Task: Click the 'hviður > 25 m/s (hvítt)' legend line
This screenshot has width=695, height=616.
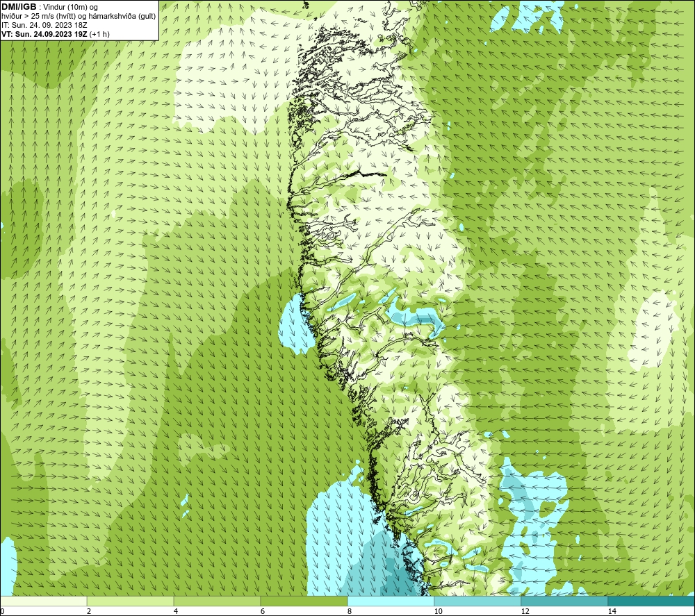Action: (79, 17)
